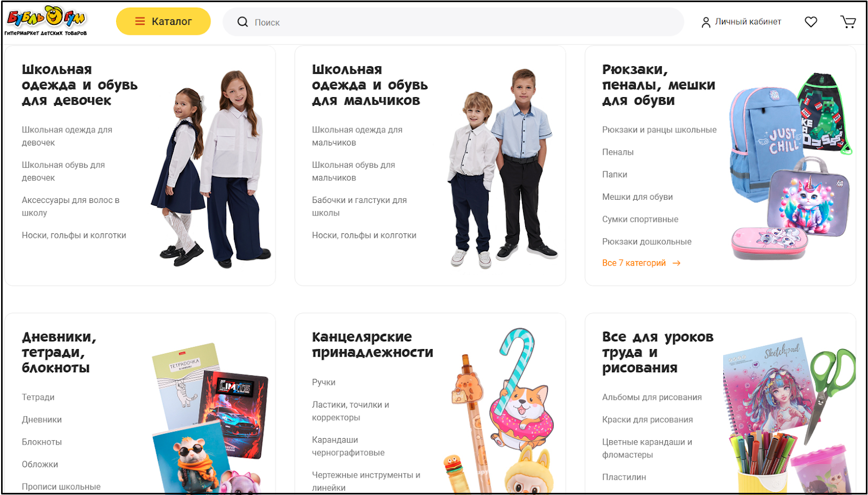Image resolution: width=868 pixels, height=495 pixels.
Task: Open Школьная обувь для девочек
Action: pos(63,171)
